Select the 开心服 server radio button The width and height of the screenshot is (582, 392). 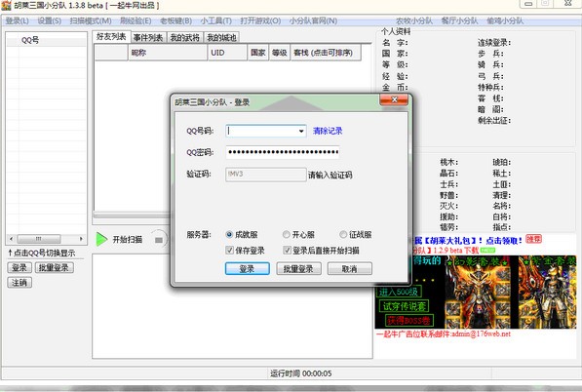coord(287,235)
